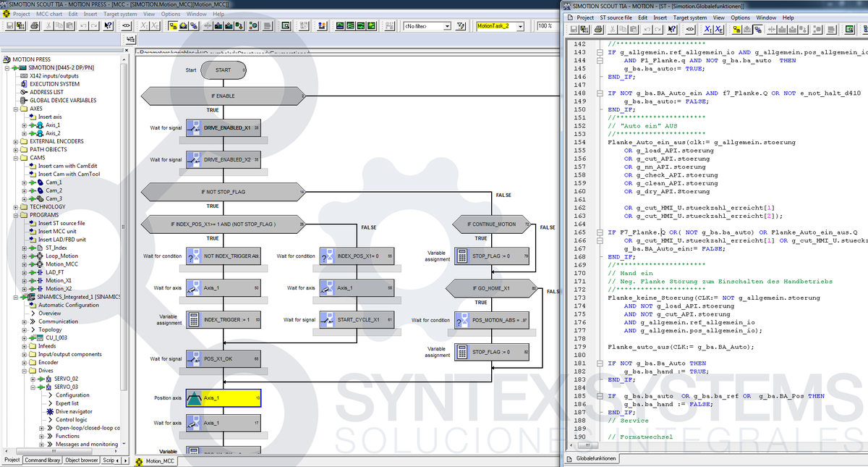868x467 pixels.
Task: Click Print icon in MCC window toolbar
Action: pyautogui.click(x=35, y=26)
